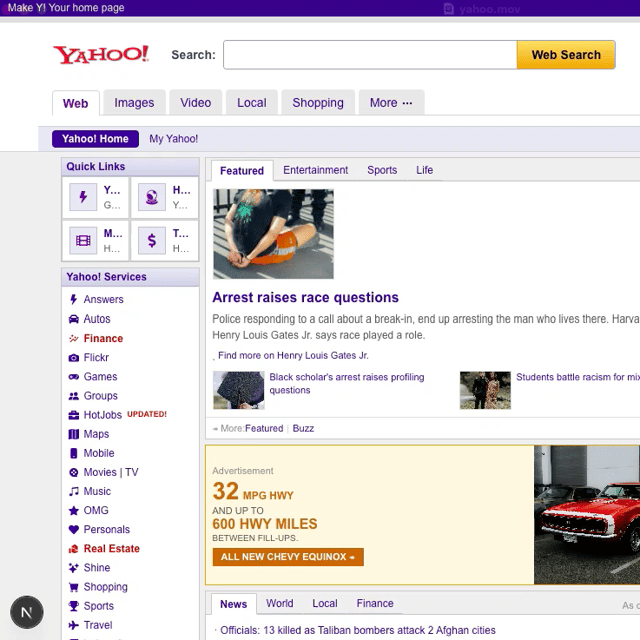Switch to the Sports content tab
The image size is (640, 640).
click(x=382, y=170)
